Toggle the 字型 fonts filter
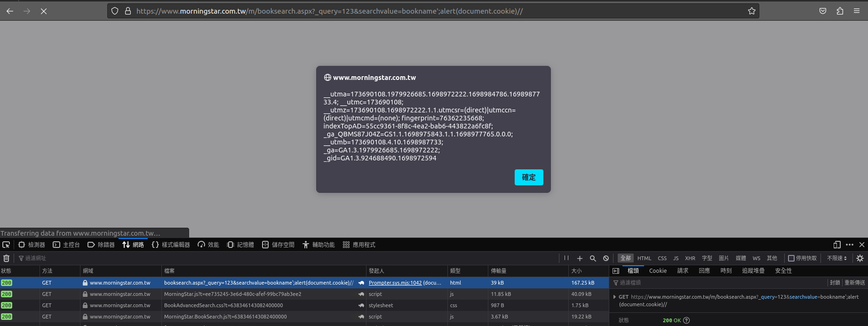 point(707,258)
